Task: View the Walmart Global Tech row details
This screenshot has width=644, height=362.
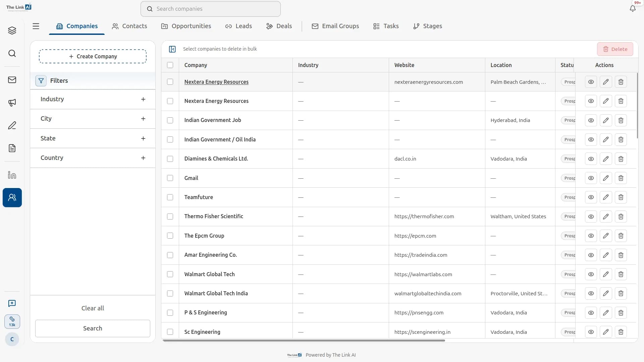Action: tap(591, 274)
